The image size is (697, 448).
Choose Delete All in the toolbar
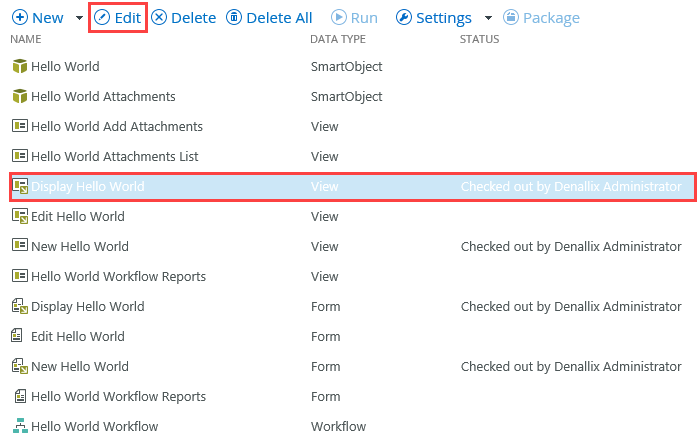coord(269,18)
